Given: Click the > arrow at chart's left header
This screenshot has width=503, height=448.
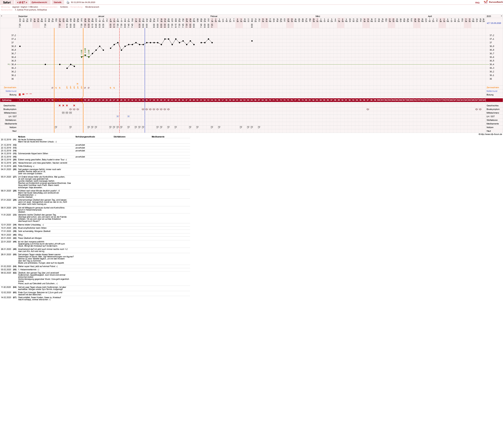Looking at the screenshot, I should pyautogui.click(x=2, y=16).
